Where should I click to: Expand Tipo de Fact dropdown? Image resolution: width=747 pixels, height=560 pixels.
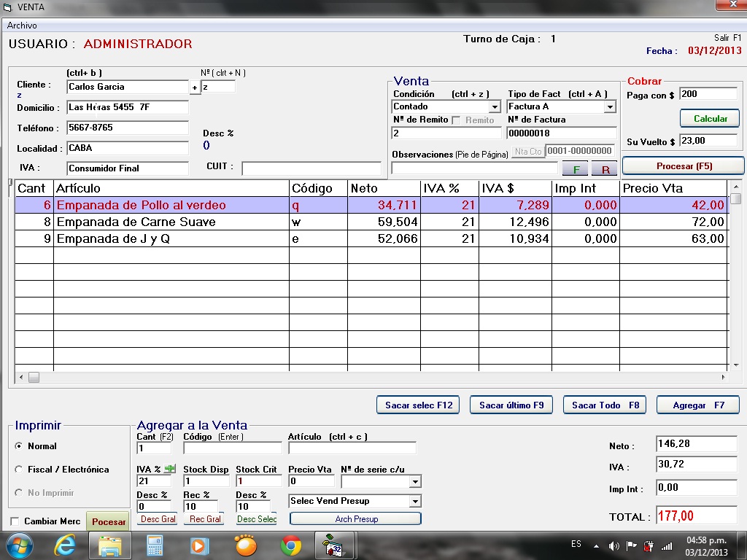click(611, 106)
